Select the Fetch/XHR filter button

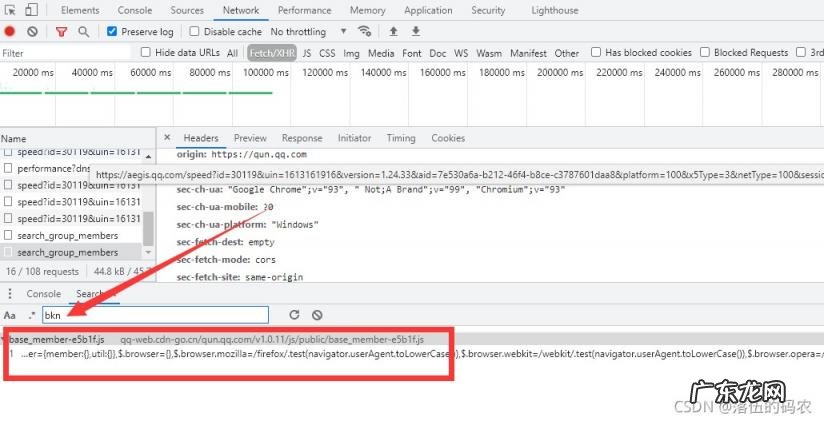(270, 53)
